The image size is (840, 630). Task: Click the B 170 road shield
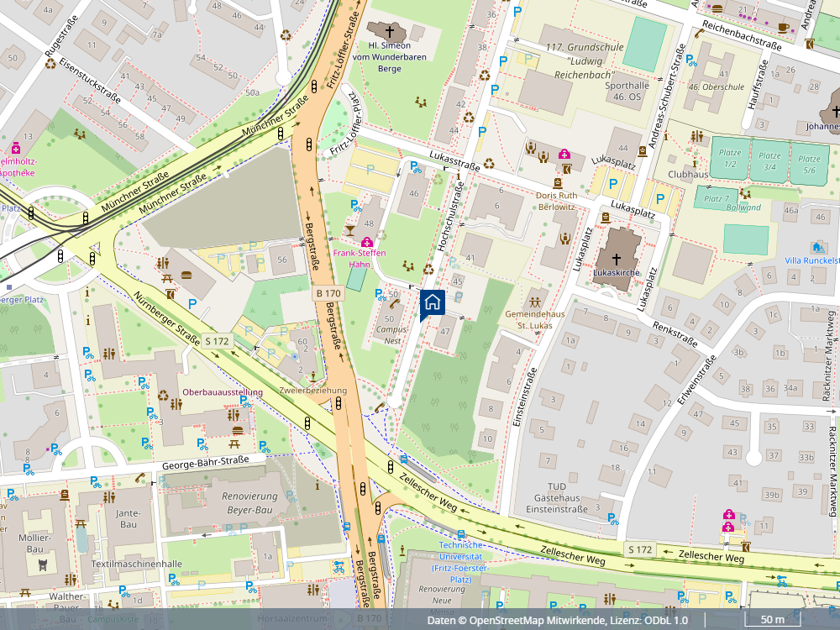pyautogui.click(x=328, y=293)
